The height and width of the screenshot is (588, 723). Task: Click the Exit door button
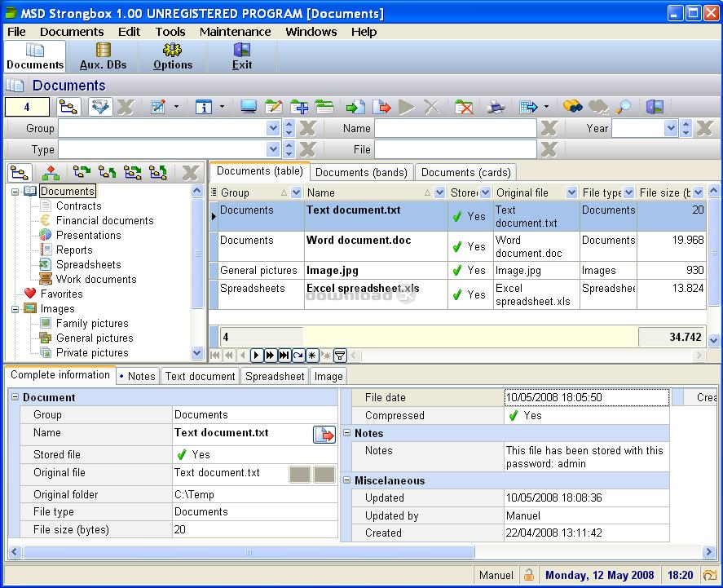click(241, 56)
